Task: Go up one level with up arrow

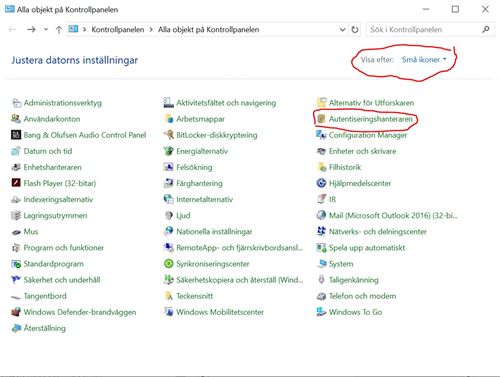Action: tap(59, 30)
